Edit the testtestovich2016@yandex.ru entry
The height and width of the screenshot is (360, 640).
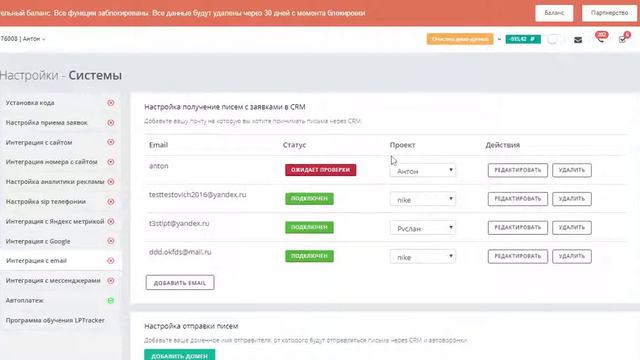click(x=518, y=199)
